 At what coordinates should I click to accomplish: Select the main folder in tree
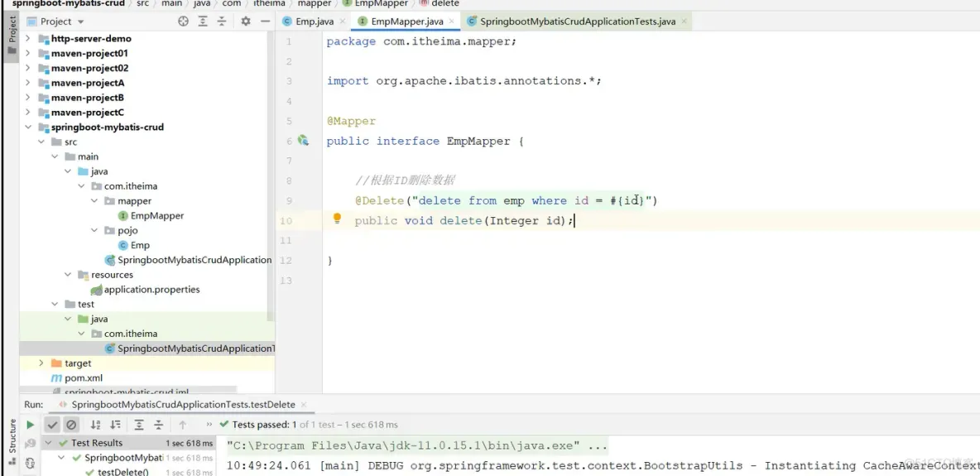[x=81, y=156]
